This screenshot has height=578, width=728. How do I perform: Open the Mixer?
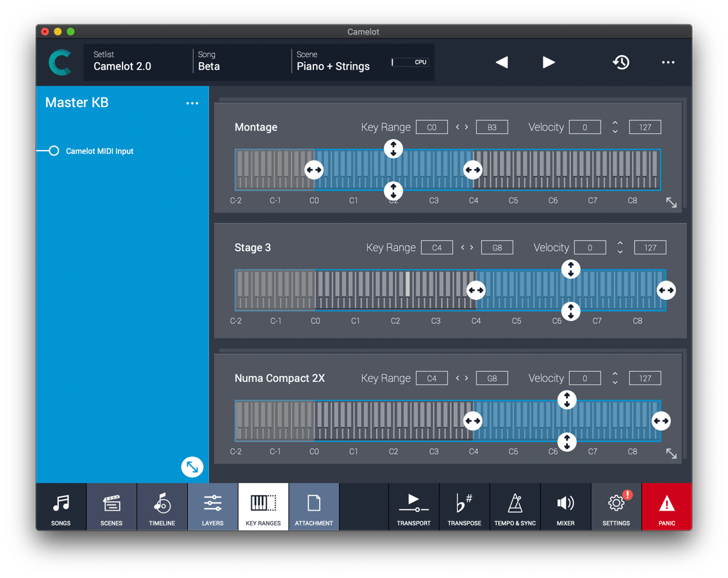click(565, 506)
